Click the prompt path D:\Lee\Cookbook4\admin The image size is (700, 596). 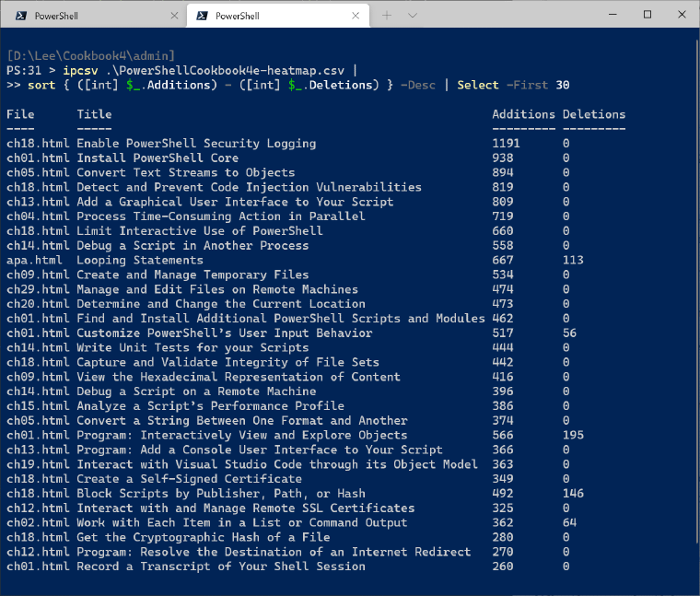coord(90,56)
